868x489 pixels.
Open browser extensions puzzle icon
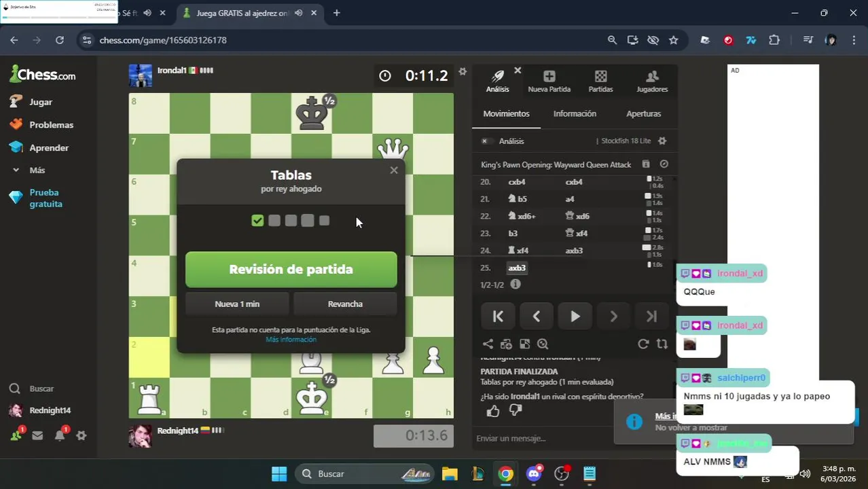pyautogui.click(x=774, y=40)
